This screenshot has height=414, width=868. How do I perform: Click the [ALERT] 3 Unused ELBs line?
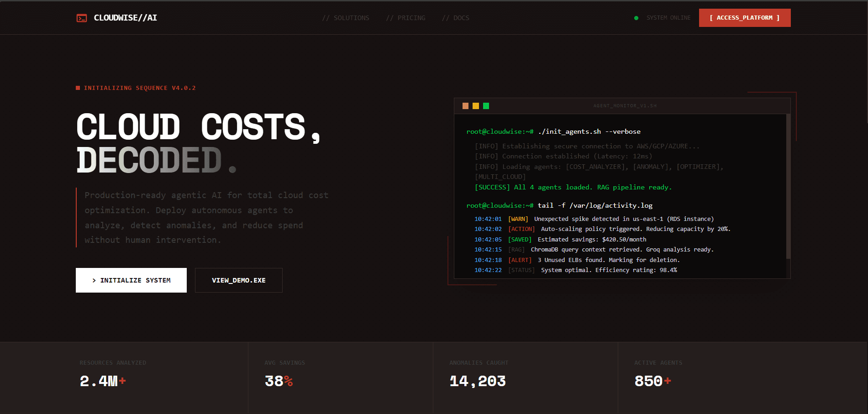(577, 260)
